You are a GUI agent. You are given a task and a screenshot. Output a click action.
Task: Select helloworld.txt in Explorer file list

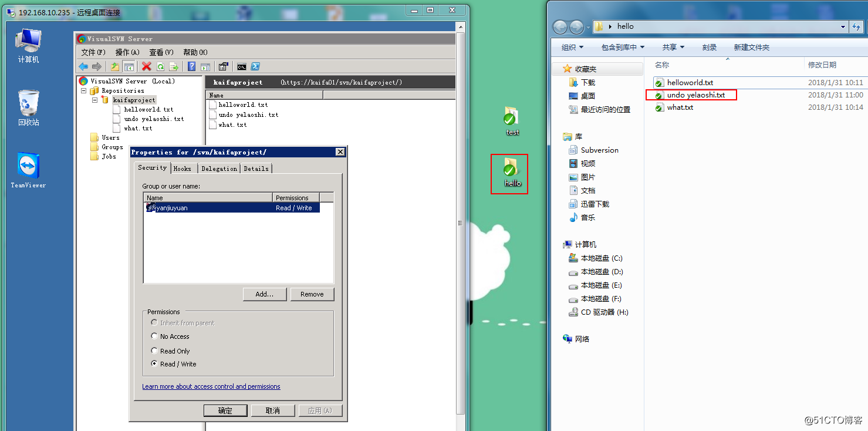click(x=690, y=83)
